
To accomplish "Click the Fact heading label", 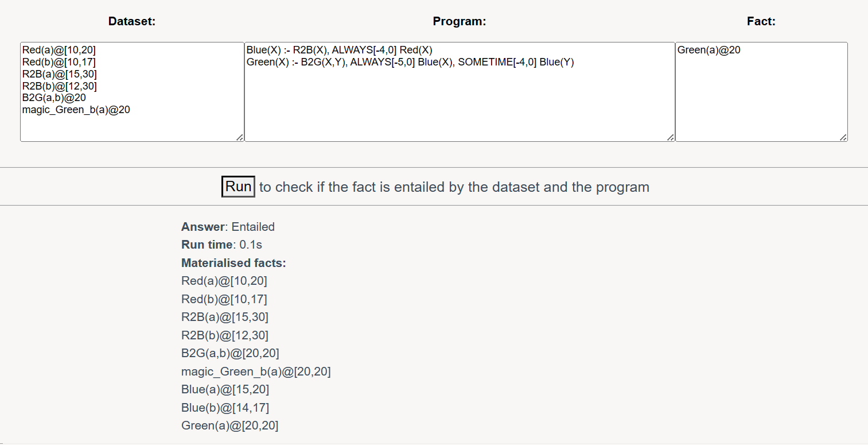I will (x=761, y=22).
